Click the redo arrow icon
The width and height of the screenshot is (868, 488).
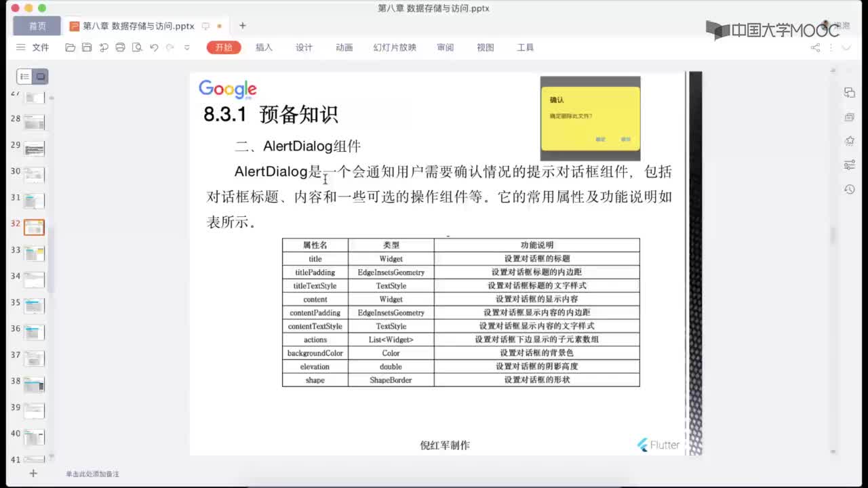pos(170,47)
